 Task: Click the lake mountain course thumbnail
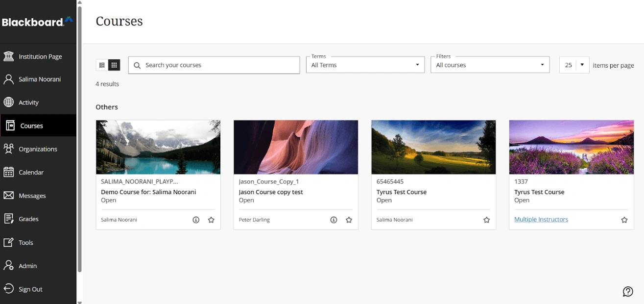[158, 147]
